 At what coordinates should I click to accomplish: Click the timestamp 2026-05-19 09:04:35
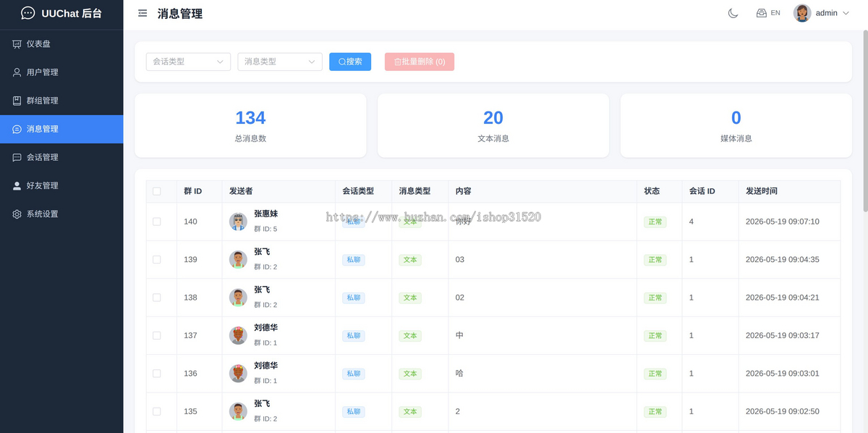[x=783, y=259]
